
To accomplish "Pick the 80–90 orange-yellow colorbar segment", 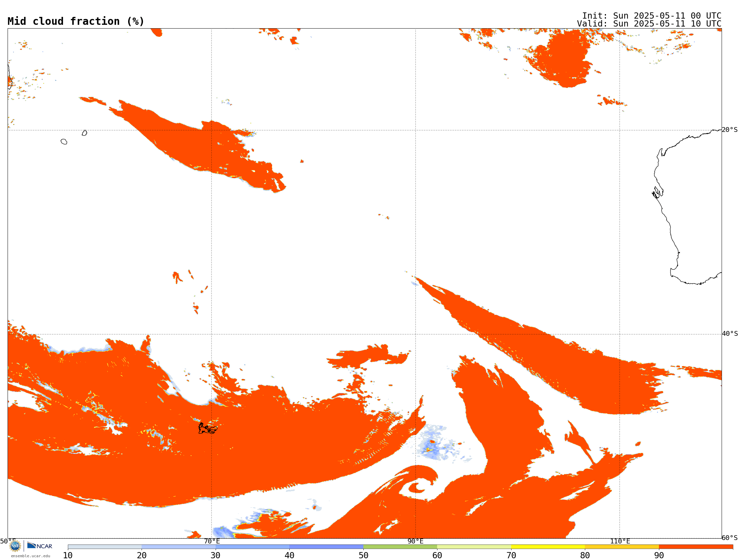I will coord(622,547).
